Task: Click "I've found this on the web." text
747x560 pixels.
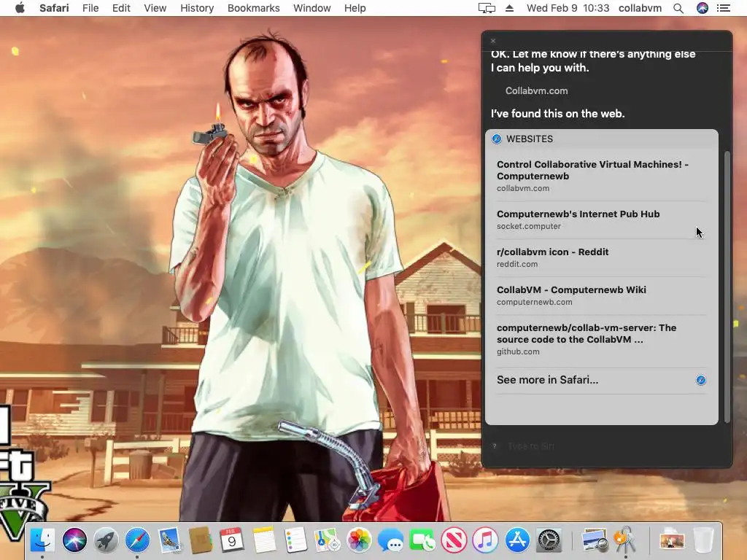Action: pos(557,113)
